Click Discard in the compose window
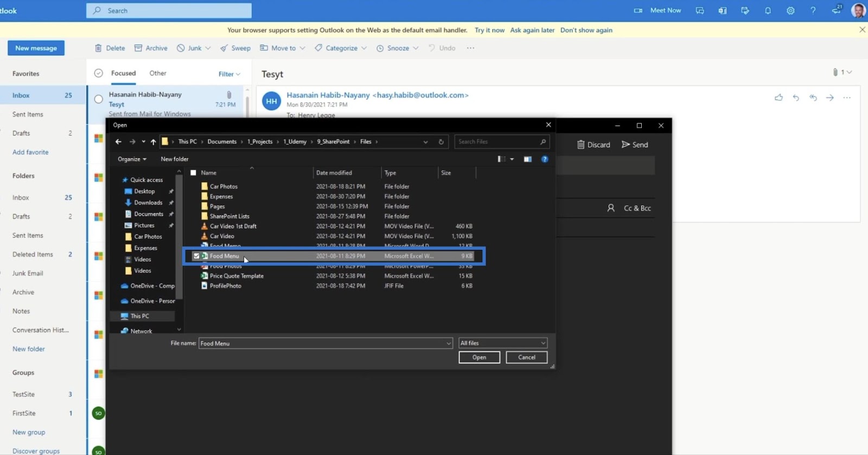This screenshot has height=455, width=868. pyautogui.click(x=593, y=144)
